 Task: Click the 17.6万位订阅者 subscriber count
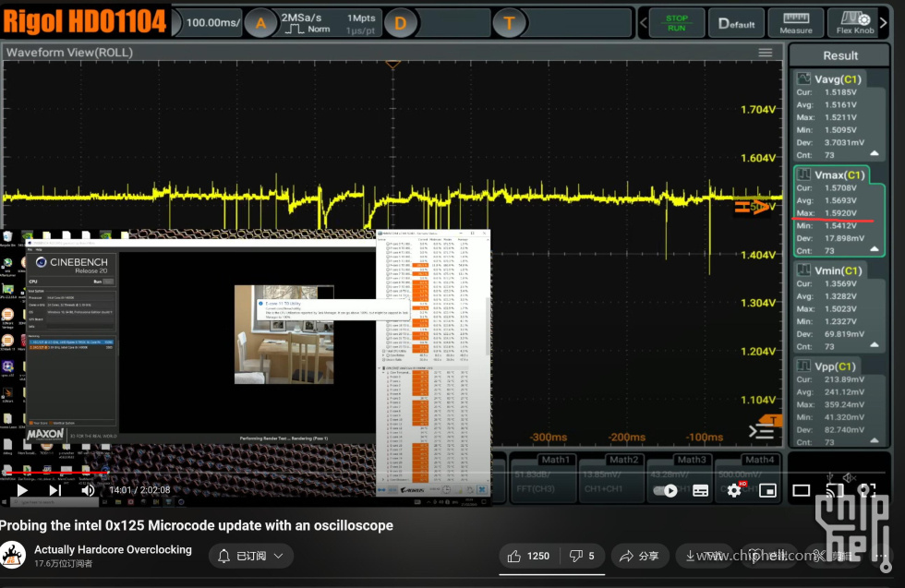click(63, 563)
